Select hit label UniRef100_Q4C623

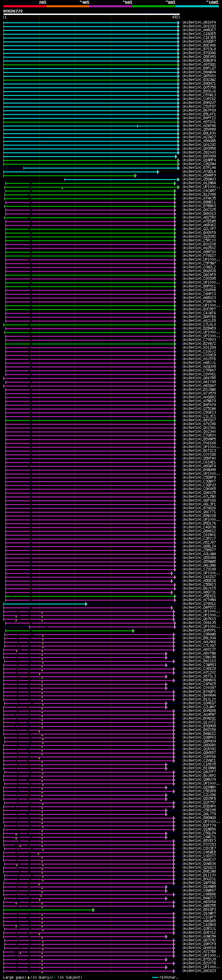tap(199, 971)
